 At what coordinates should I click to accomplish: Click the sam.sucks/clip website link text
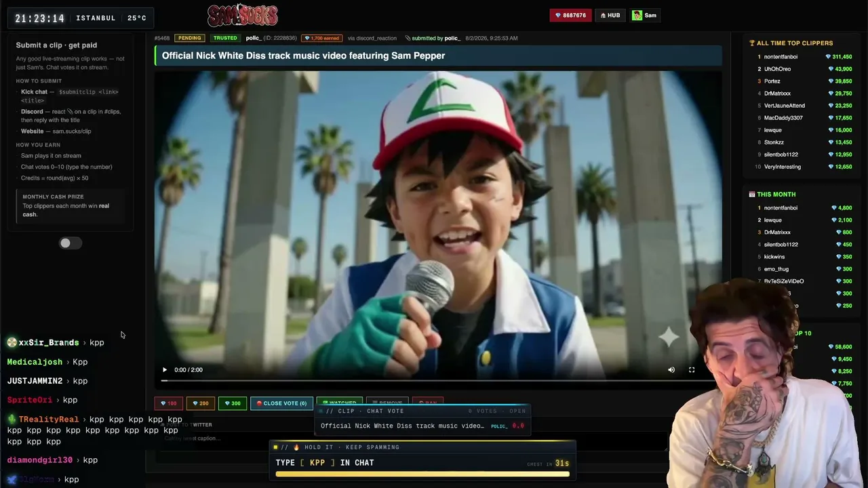[72, 131]
